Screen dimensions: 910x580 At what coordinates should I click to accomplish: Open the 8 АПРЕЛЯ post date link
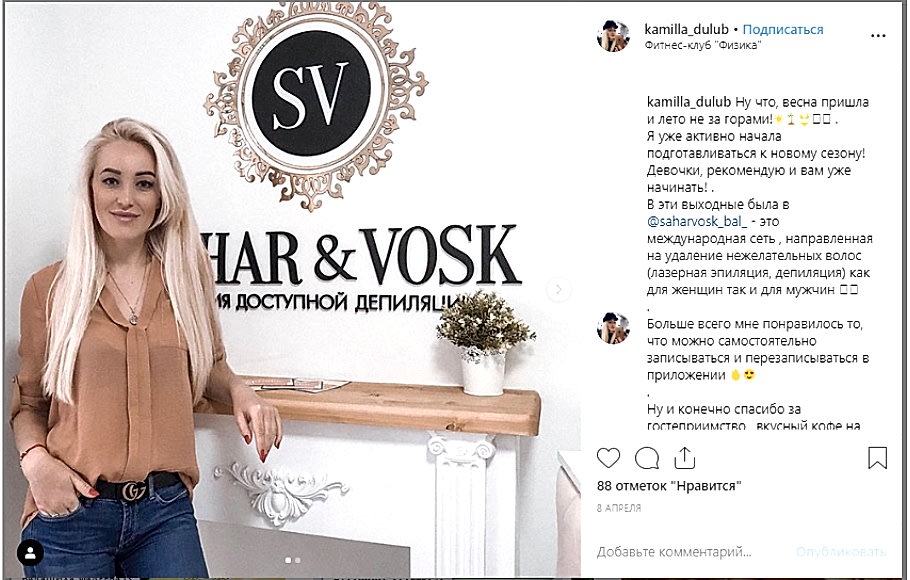point(619,508)
